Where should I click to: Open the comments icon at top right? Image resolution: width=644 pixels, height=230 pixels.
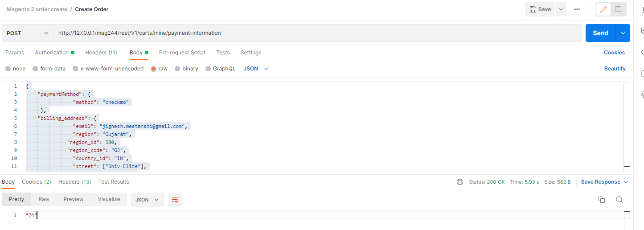[618, 9]
